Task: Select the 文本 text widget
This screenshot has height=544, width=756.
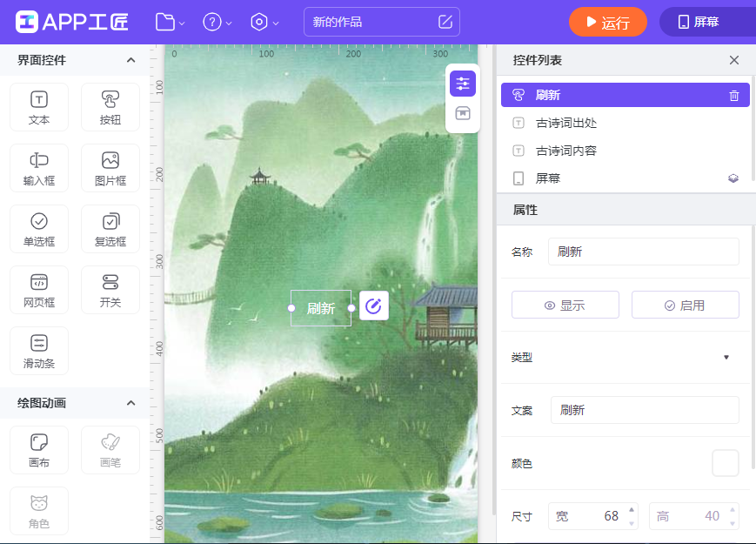Action: tap(39, 107)
